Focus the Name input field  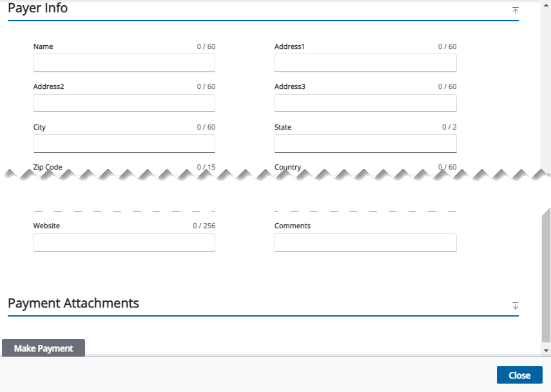pos(124,63)
